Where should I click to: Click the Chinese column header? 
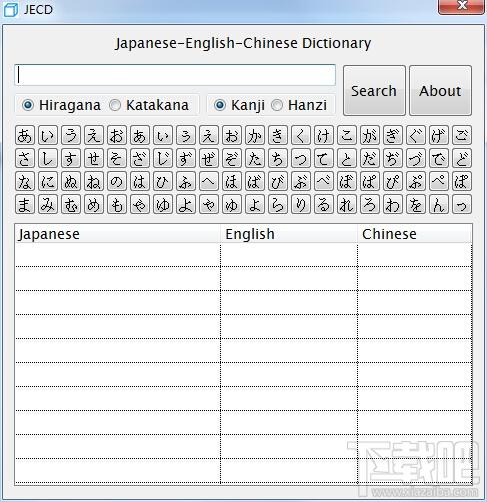415,234
